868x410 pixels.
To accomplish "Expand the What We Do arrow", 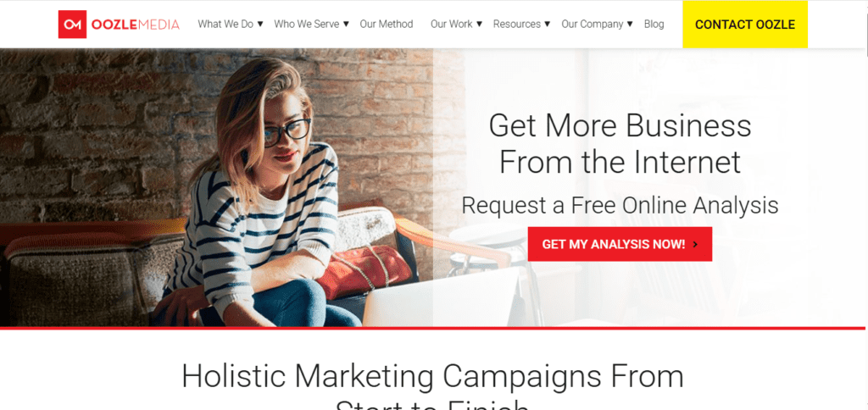I will click(260, 24).
